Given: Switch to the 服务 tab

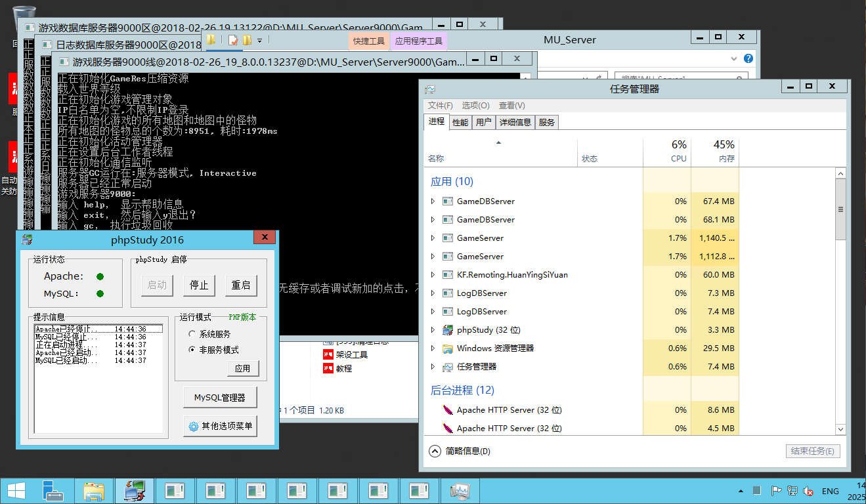Looking at the screenshot, I should 546,122.
